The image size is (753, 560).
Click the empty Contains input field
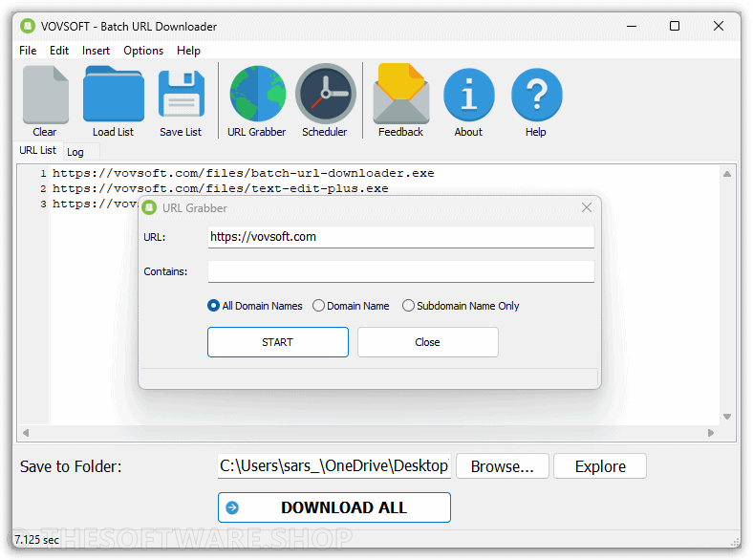[x=401, y=271]
